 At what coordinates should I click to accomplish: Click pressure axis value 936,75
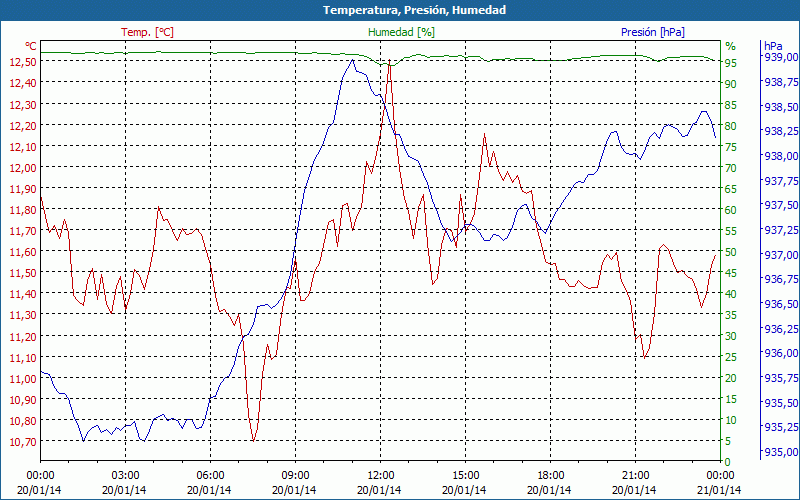click(780, 279)
